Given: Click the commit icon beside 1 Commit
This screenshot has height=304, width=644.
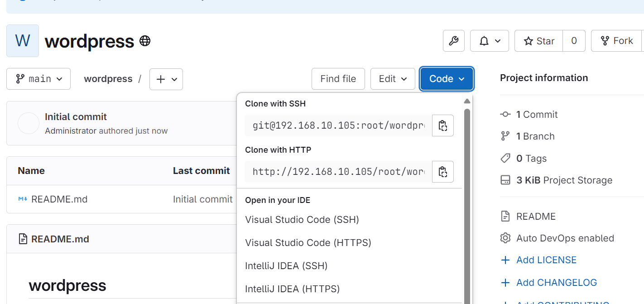Looking at the screenshot, I should [x=505, y=115].
